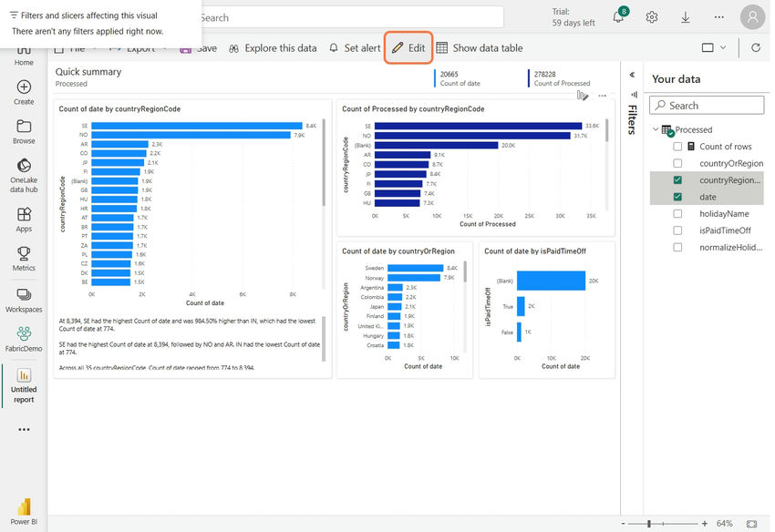Open the Settings gear icon
The width and height of the screenshot is (775, 532).
[651, 17]
